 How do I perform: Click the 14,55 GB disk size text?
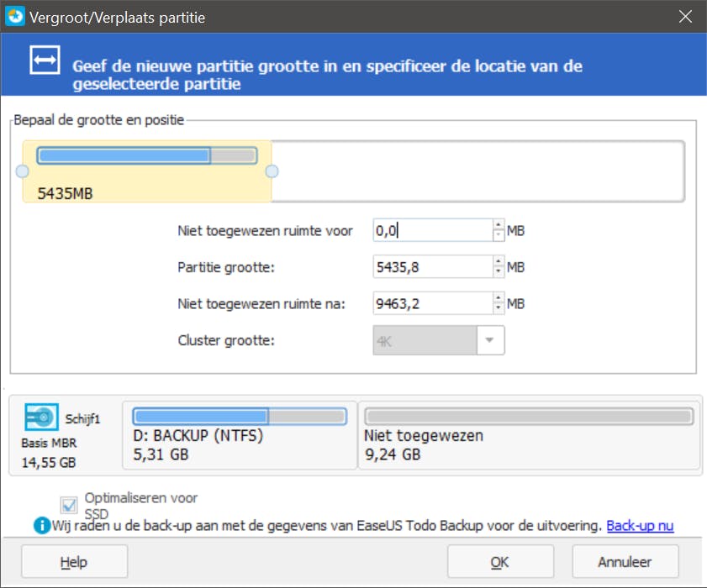coord(49,462)
